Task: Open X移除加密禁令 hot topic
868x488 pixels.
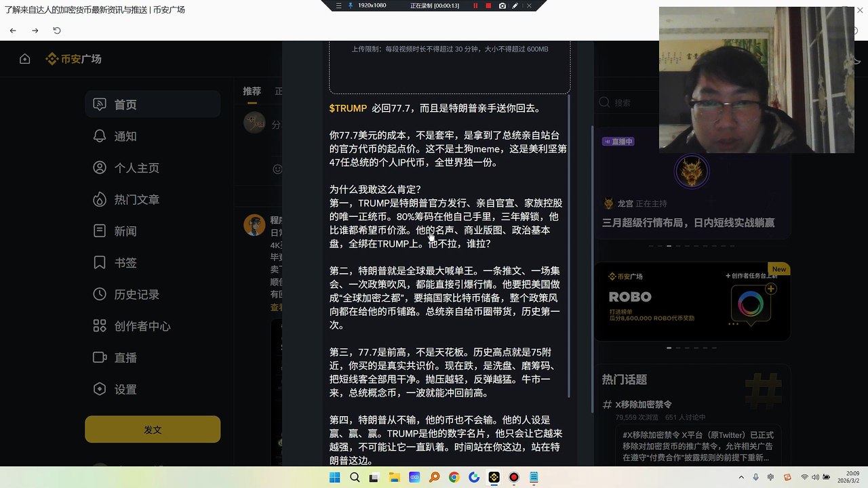Action: coord(643,405)
